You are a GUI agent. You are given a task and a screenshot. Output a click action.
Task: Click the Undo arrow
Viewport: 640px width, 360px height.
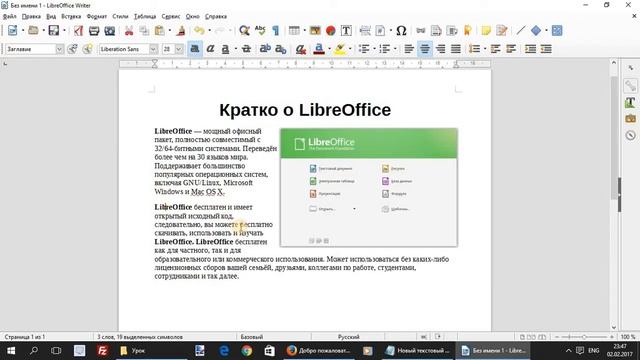point(199,31)
